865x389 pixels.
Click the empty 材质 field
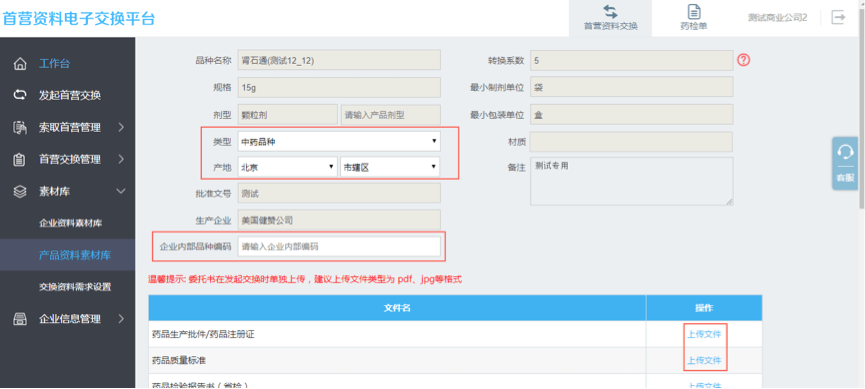click(x=632, y=142)
